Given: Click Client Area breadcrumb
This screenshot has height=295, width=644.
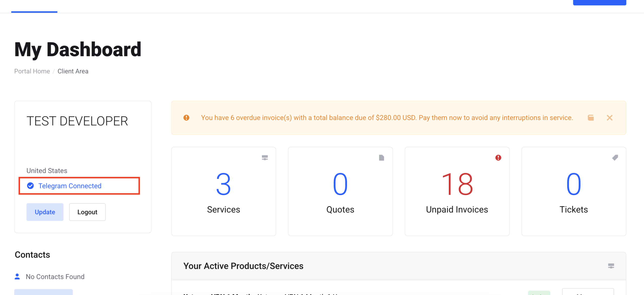Looking at the screenshot, I should coord(73,71).
